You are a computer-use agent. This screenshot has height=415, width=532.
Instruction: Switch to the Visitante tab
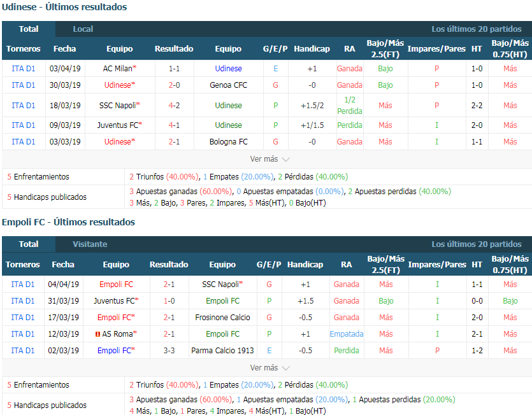(90, 244)
